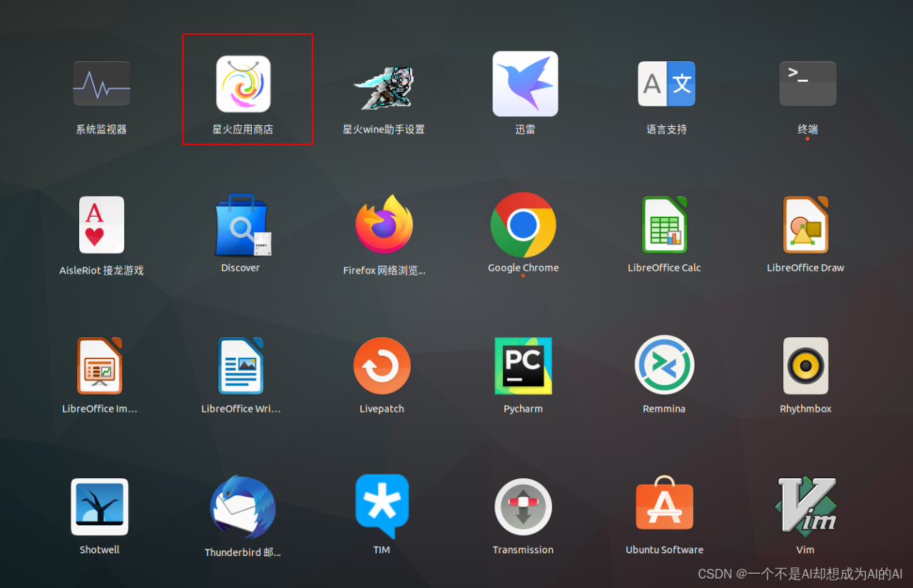Launch the Thunderbird mail client
Image resolution: width=913 pixels, height=588 pixels.
(243, 507)
